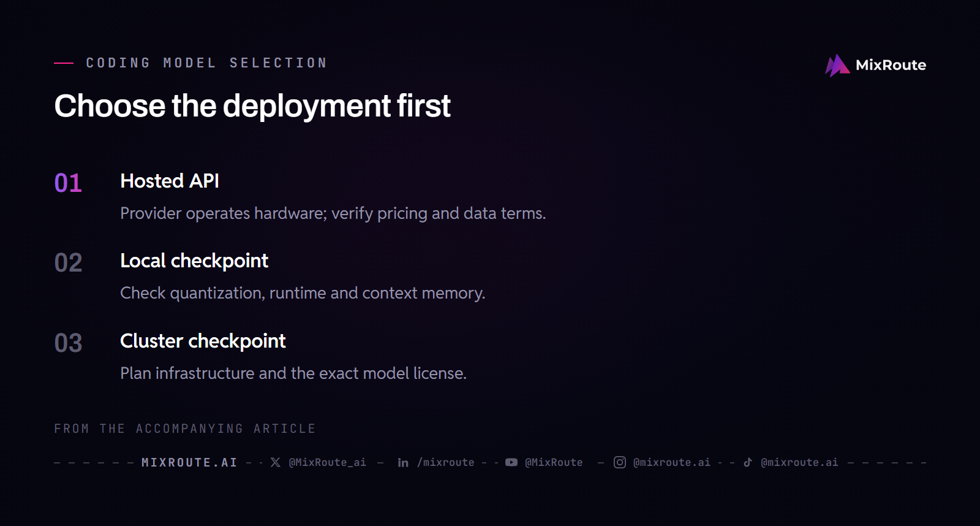The width and height of the screenshot is (980, 526).
Task: Open the @MixRoute YouTube handle
Action: tap(554, 462)
